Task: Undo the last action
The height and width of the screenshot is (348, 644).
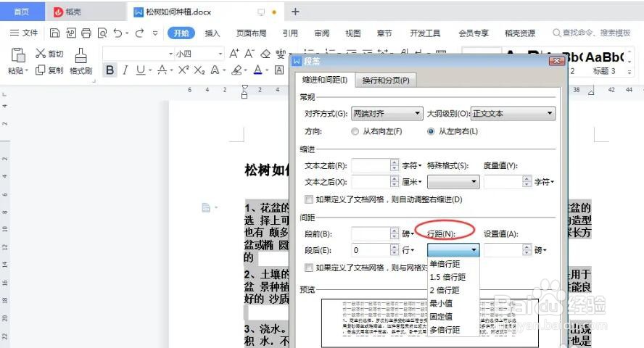Action: click(x=118, y=33)
